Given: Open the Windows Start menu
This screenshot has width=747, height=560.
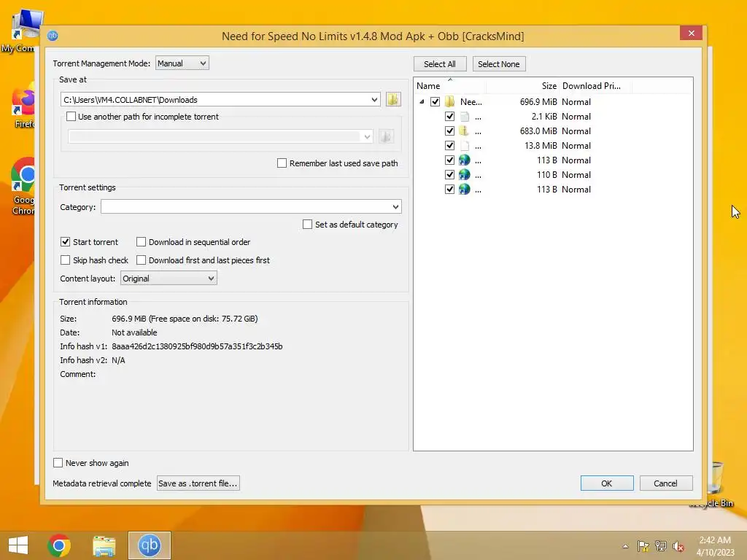Looking at the screenshot, I should click(x=18, y=545).
